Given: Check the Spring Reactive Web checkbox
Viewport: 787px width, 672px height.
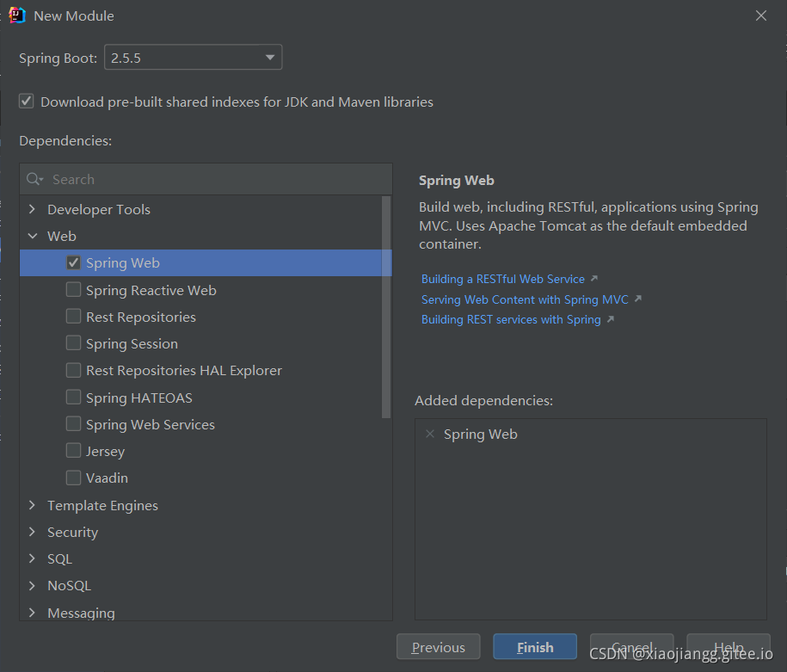Looking at the screenshot, I should click(73, 290).
